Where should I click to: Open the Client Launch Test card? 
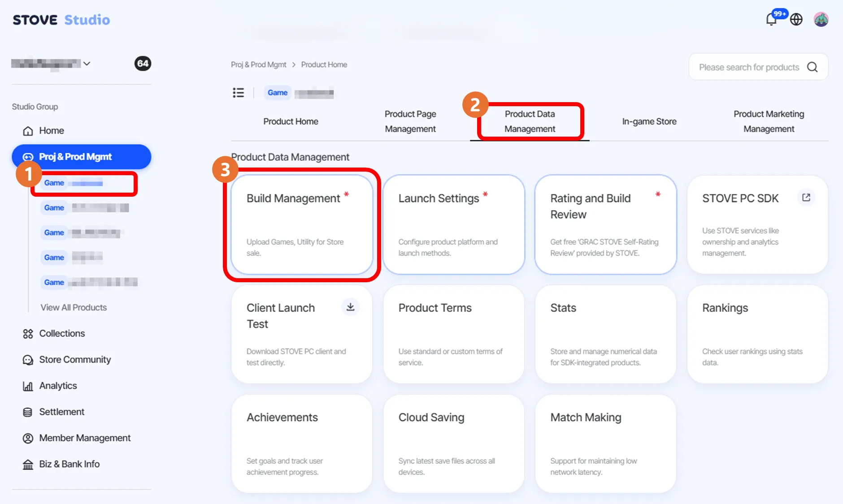pos(302,334)
